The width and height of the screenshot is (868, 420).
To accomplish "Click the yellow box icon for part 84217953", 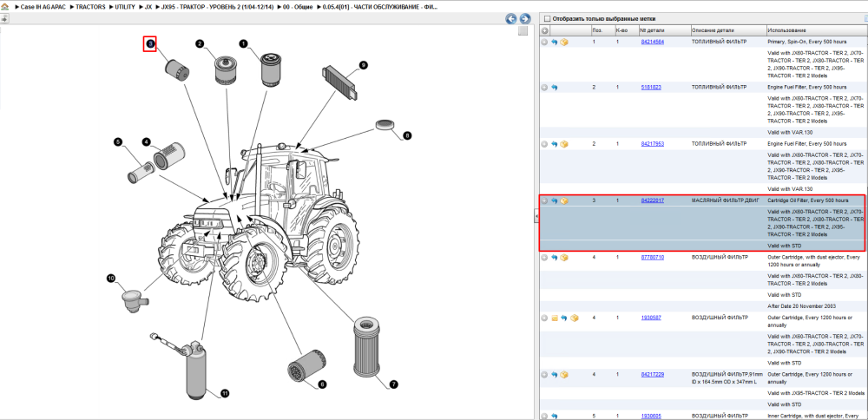I will point(564,144).
